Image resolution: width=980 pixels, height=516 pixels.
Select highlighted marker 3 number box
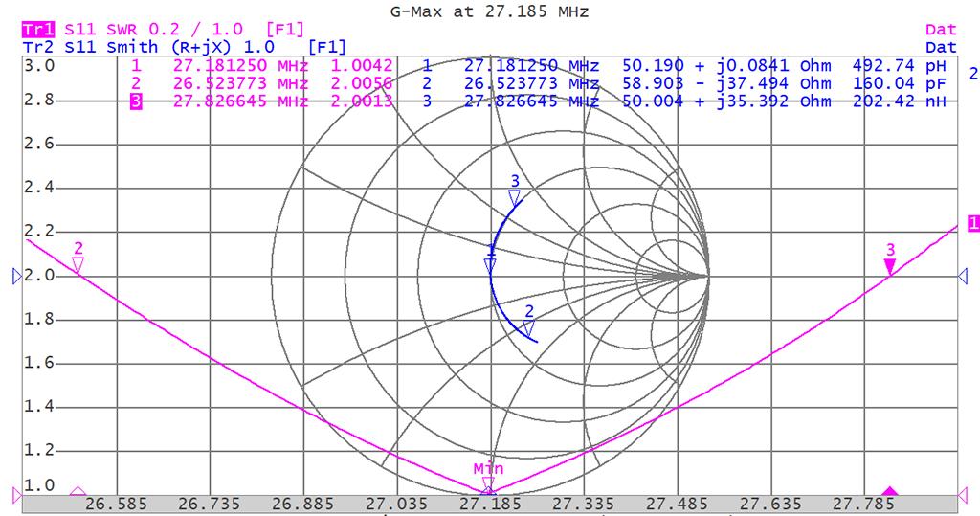pyautogui.click(x=136, y=101)
